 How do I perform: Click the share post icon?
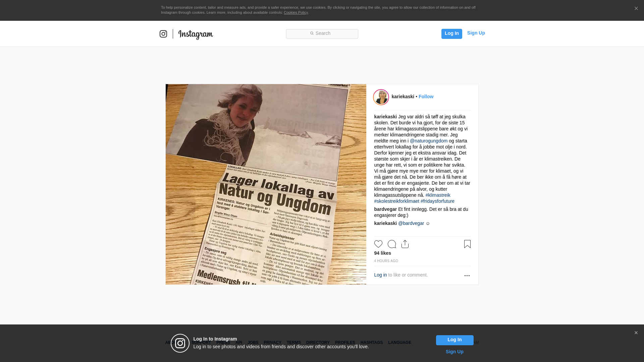[x=405, y=244]
